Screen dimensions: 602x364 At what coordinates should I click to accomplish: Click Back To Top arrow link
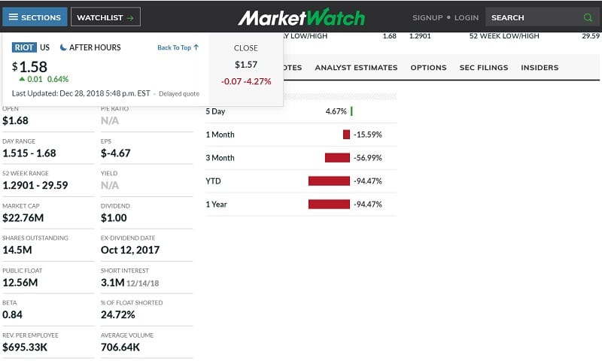coord(178,47)
